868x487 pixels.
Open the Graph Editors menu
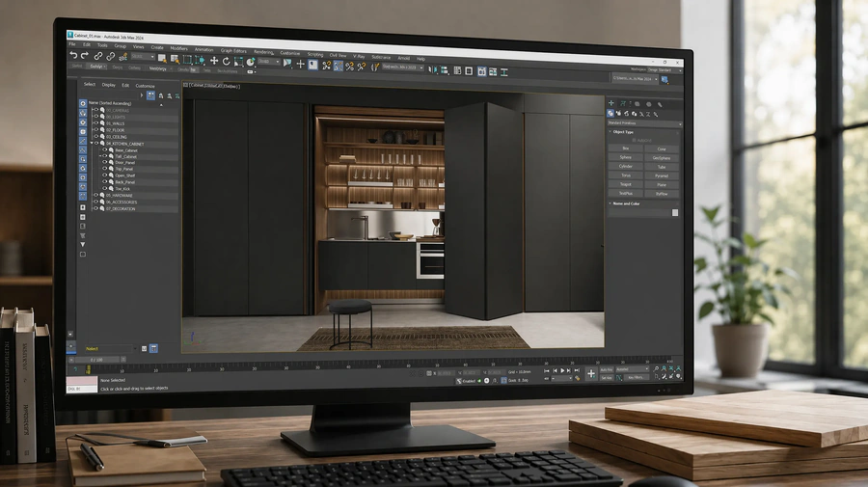coord(233,50)
